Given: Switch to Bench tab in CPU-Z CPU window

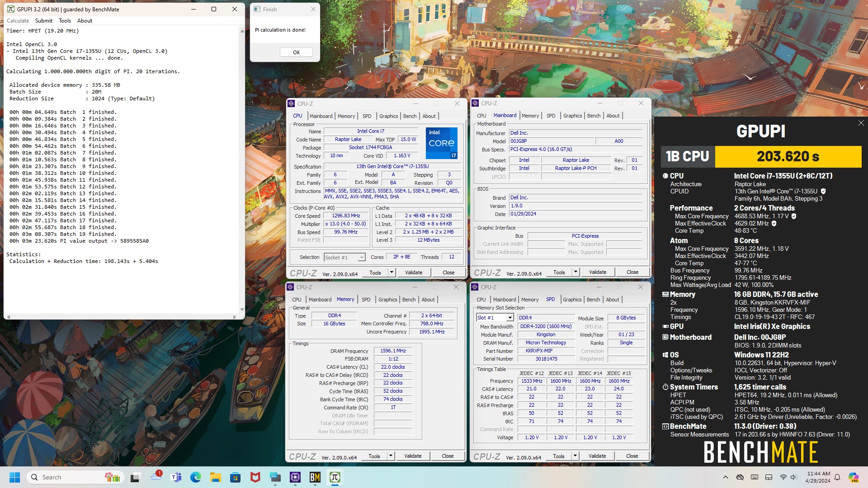Looking at the screenshot, I should point(410,116).
